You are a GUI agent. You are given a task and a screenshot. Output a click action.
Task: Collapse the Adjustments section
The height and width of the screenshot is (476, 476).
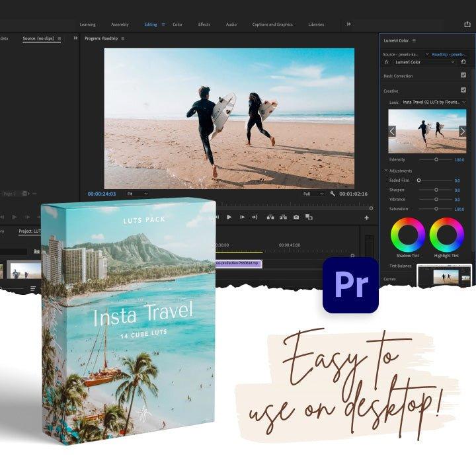pyautogui.click(x=386, y=171)
